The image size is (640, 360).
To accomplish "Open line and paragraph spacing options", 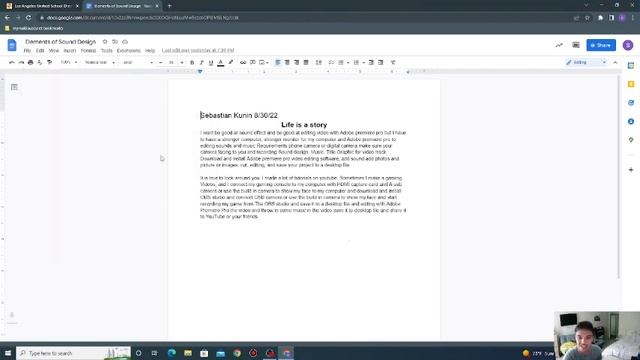I will click(319, 62).
